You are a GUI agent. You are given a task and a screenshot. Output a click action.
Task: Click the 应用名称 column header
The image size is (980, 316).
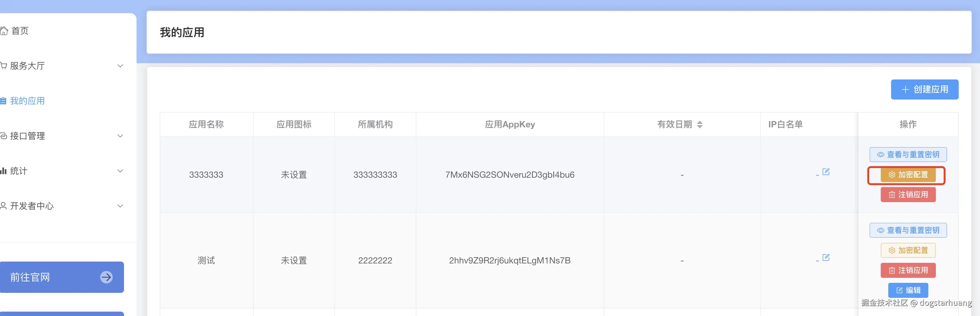tap(206, 124)
